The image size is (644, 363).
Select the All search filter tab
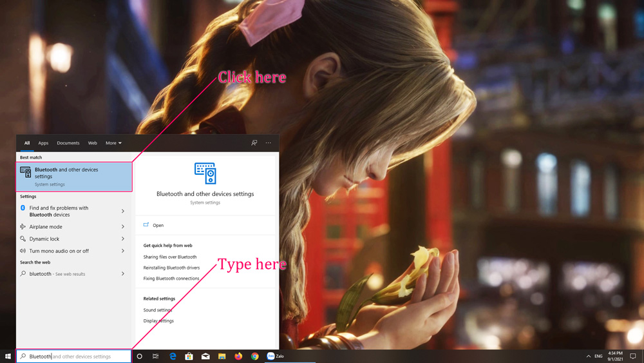click(26, 143)
